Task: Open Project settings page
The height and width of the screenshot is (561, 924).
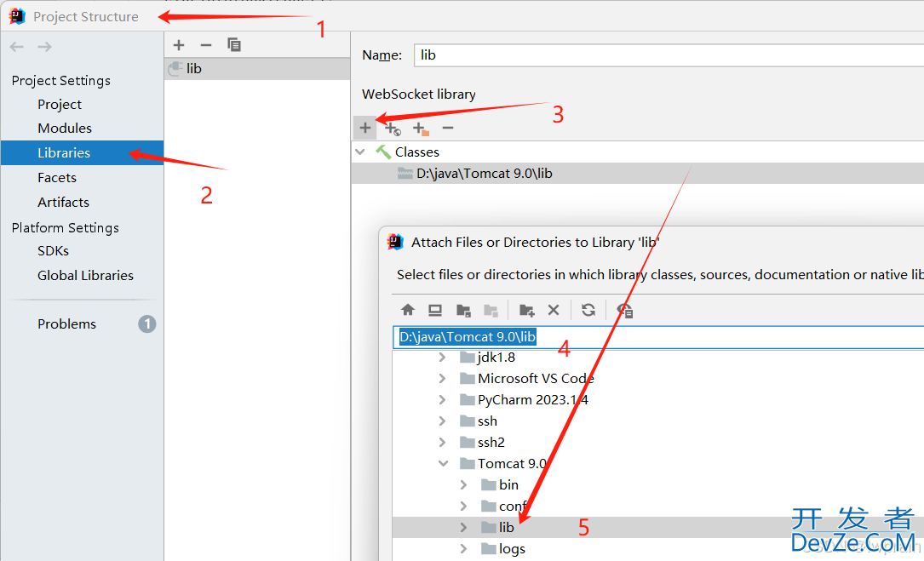Action: [x=60, y=105]
